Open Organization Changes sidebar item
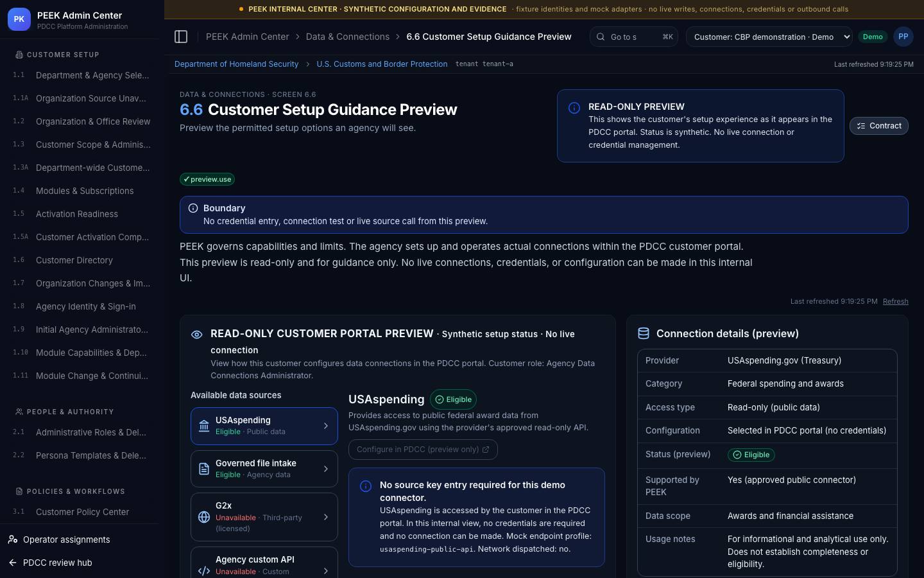The image size is (924, 578). coord(82,283)
